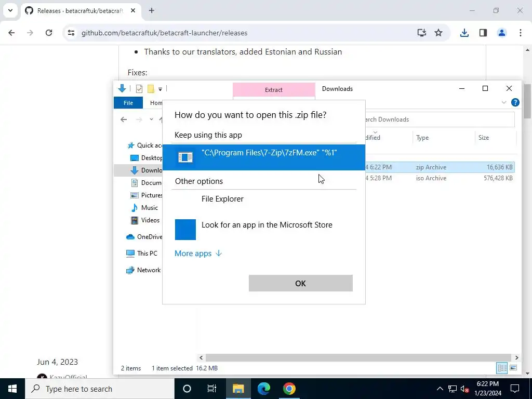
Task: Click the muted volume tray icon
Action: 464,389
